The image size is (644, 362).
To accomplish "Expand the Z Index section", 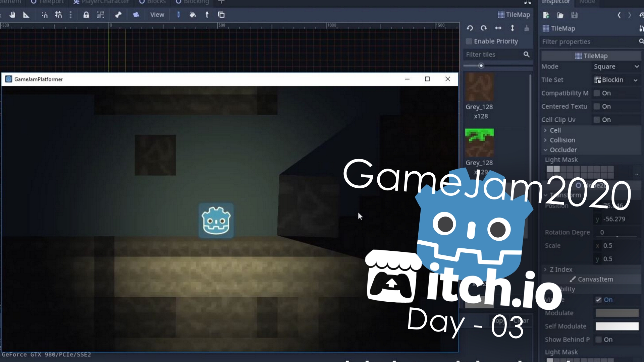I will tap(561, 269).
